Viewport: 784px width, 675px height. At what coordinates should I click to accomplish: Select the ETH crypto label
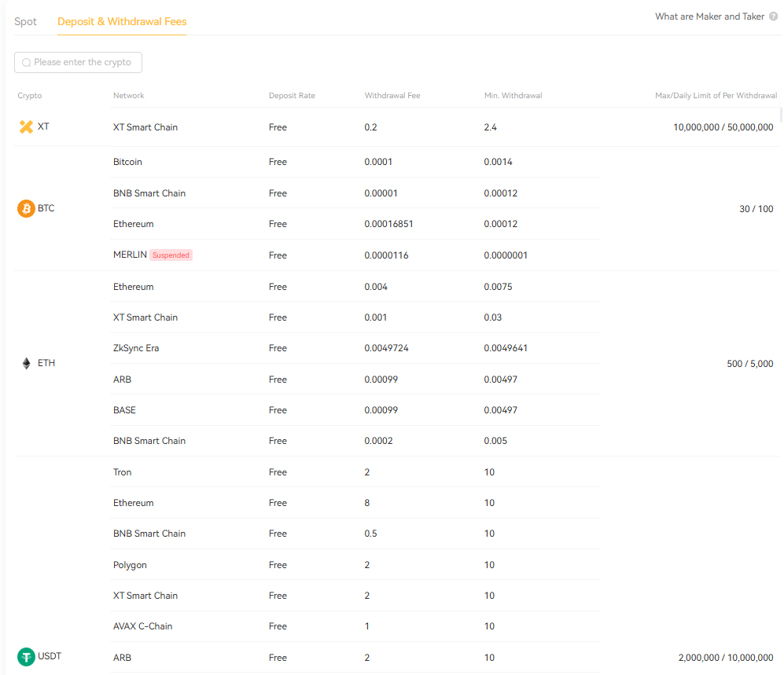(46, 363)
